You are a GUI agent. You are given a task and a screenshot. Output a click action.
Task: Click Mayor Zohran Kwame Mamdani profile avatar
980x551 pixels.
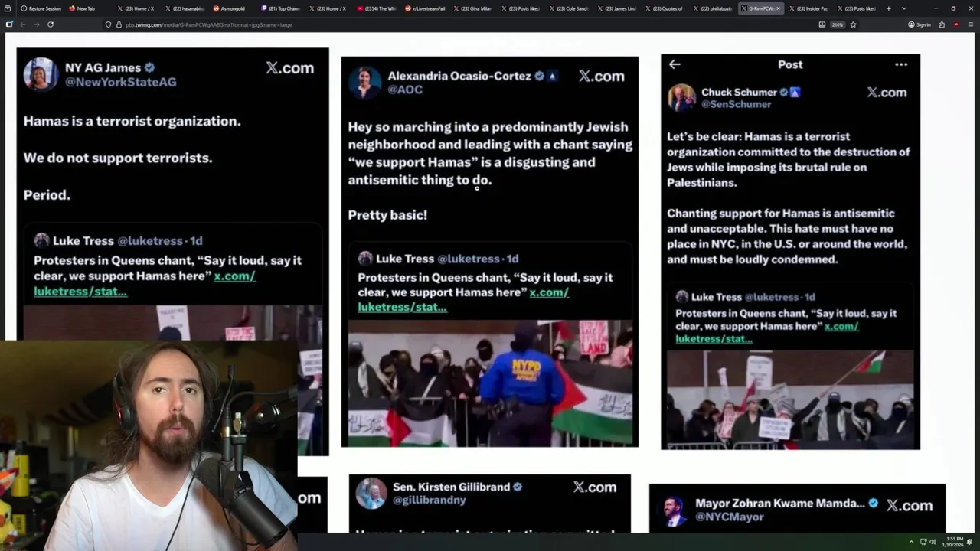(x=674, y=510)
